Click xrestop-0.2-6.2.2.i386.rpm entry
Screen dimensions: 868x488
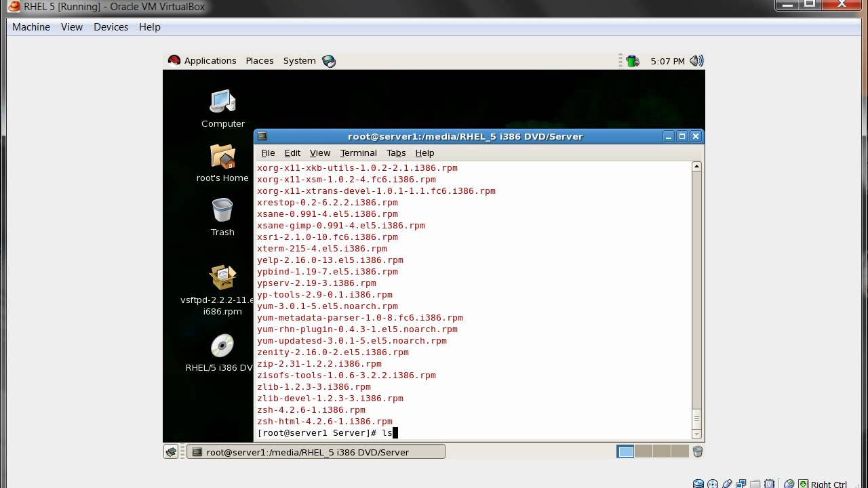328,202
